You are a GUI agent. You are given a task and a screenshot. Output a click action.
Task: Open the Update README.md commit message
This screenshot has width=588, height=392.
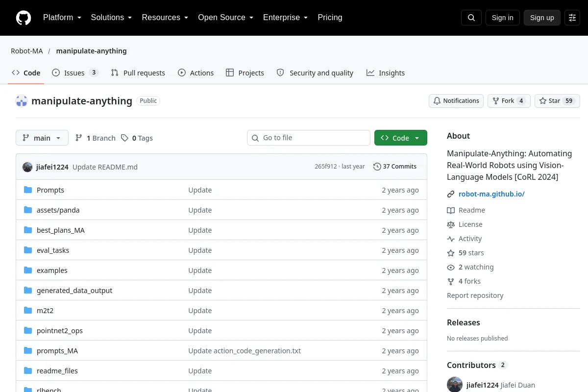105,167
